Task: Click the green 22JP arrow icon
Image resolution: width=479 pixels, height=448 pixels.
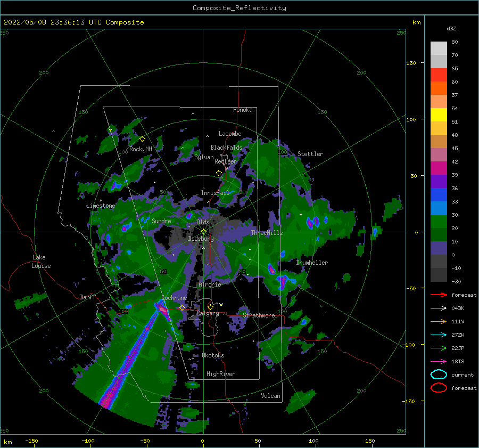Action: tap(439, 348)
